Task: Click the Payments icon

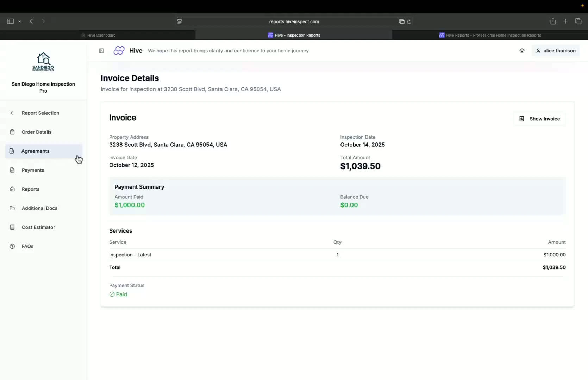Action: [x=12, y=170]
